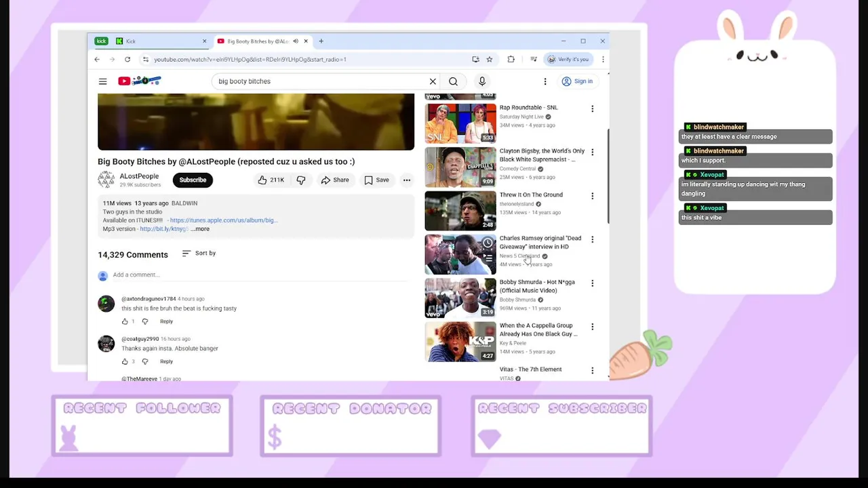Open a new browser tab
The width and height of the screenshot is (868, 488).
click(321, 41)
